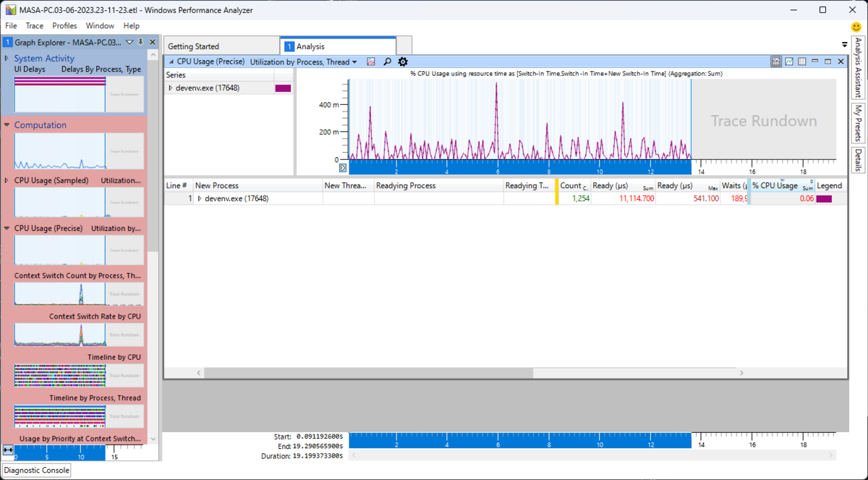Image resolution: width=868 pixels, height=480 pixels.
Task: Select the Computation overview graph thumbnail
Action: click(x=79, y=151)
